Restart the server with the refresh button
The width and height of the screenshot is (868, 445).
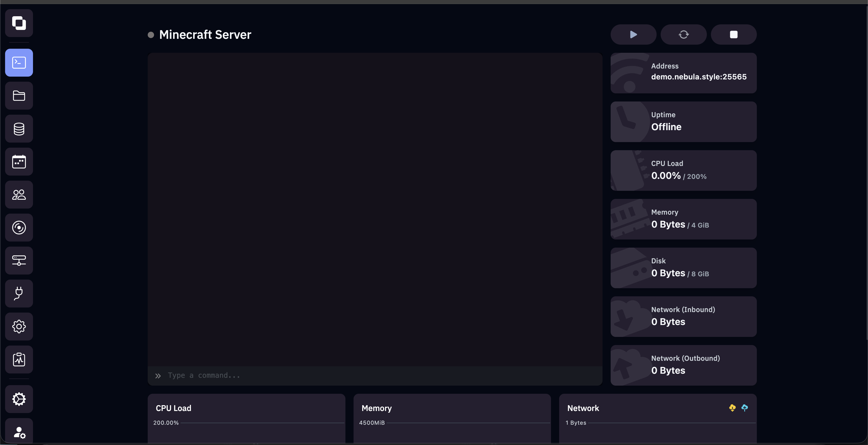click(684, 34)
